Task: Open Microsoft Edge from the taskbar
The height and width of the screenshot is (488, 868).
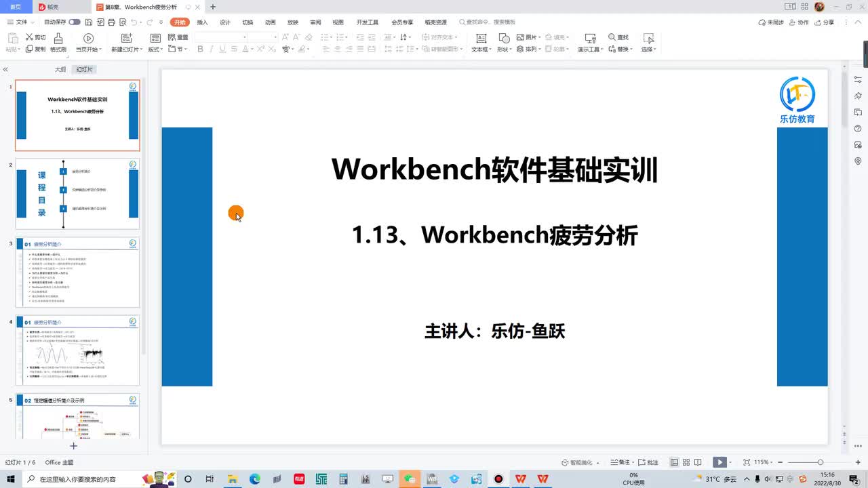Action: pos(254,479)
